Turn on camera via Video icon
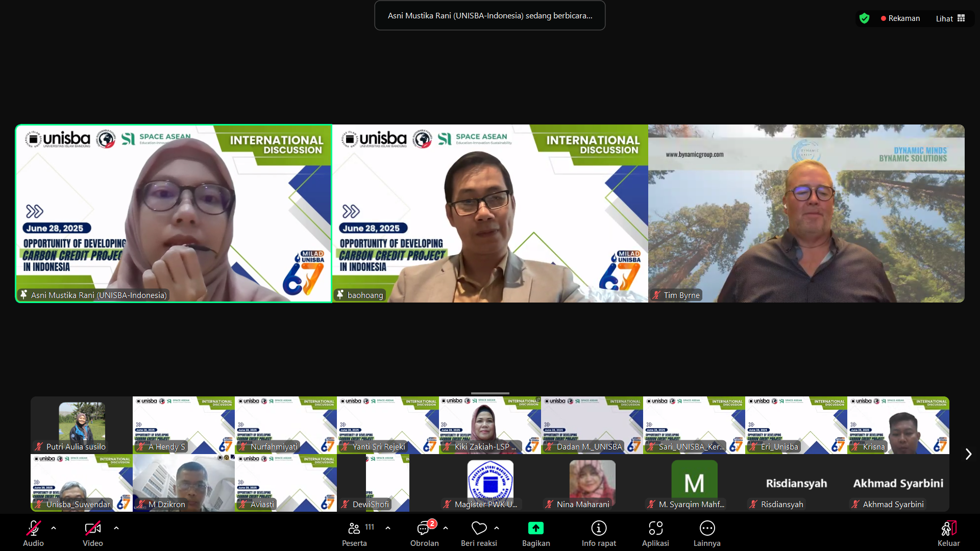The image size is (980, 551). pos(92,529)
